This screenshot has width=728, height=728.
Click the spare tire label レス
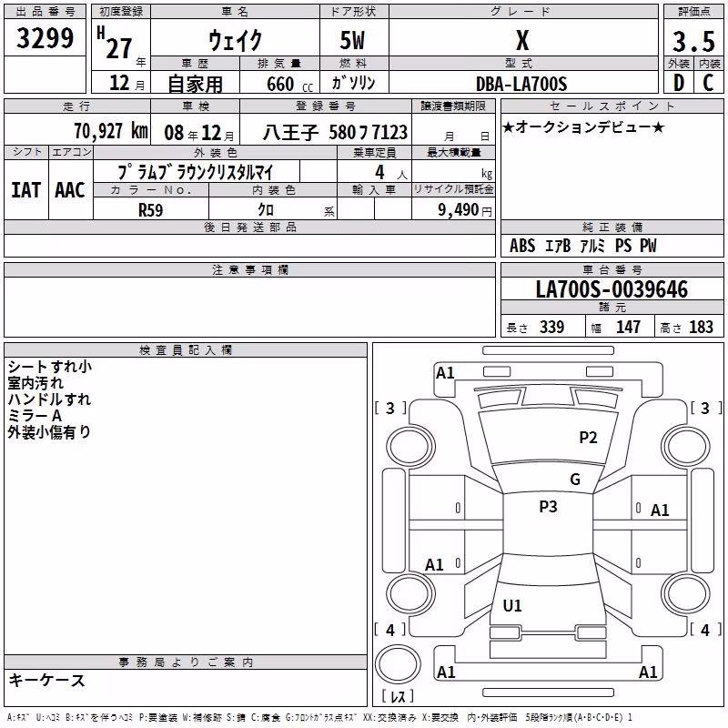point(398,696)
